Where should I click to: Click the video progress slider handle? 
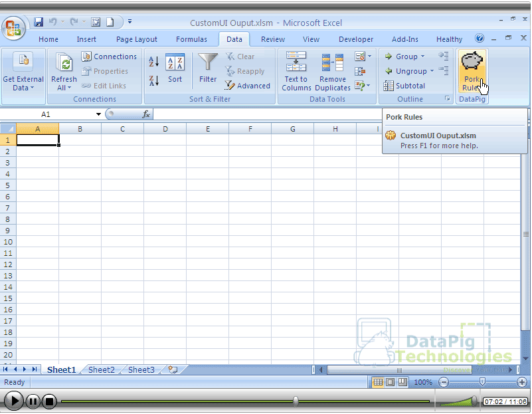point(296,401)
